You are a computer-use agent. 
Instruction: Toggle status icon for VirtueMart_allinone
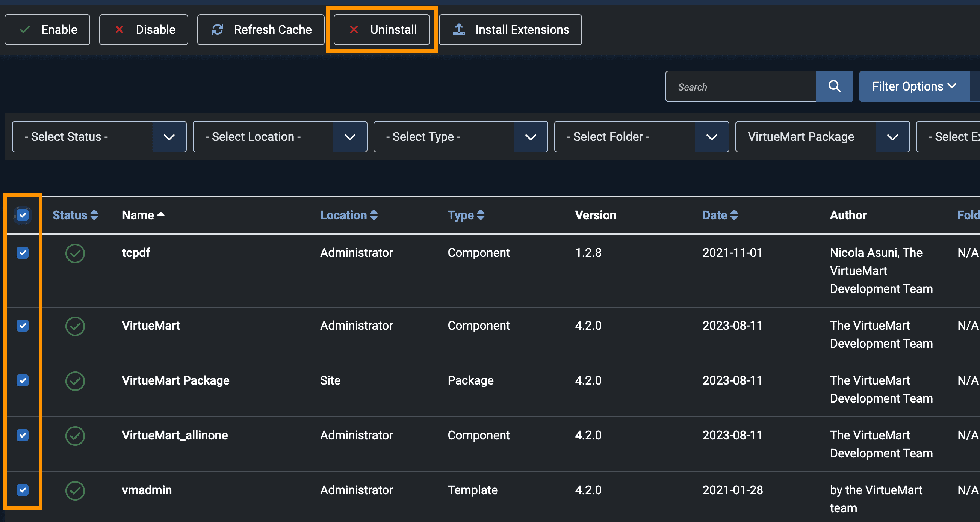click(75, 436)
